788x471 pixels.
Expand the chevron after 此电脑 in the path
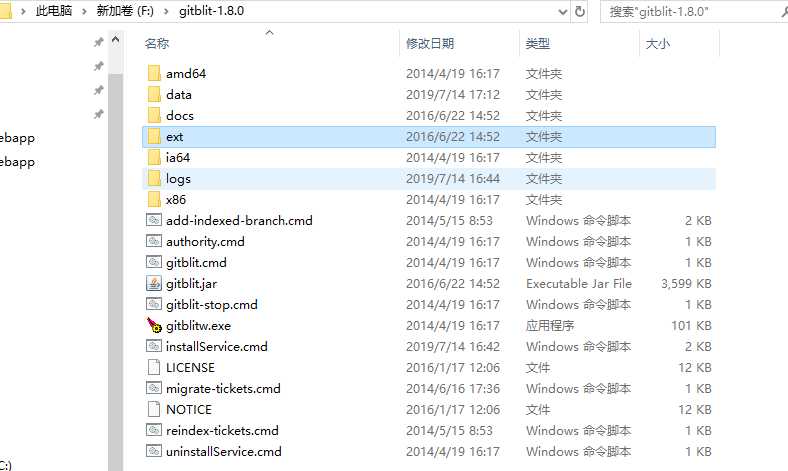[x=84, y=11]
